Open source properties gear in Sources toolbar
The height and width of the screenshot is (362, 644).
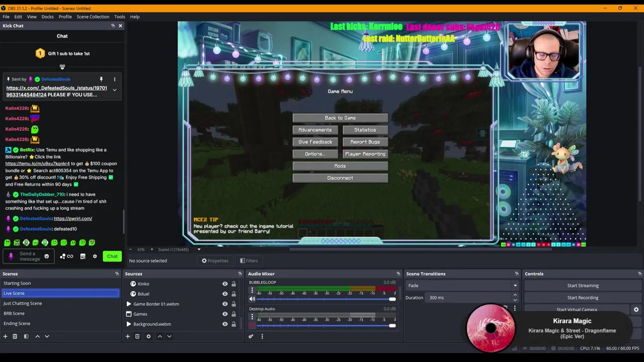[148, 336]
